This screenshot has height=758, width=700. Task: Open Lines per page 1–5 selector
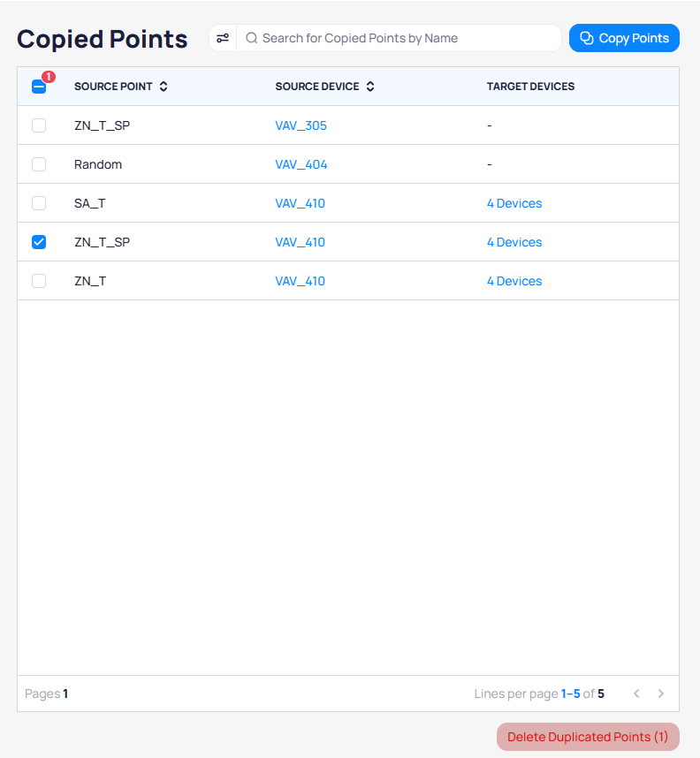(x=570, y=694)
